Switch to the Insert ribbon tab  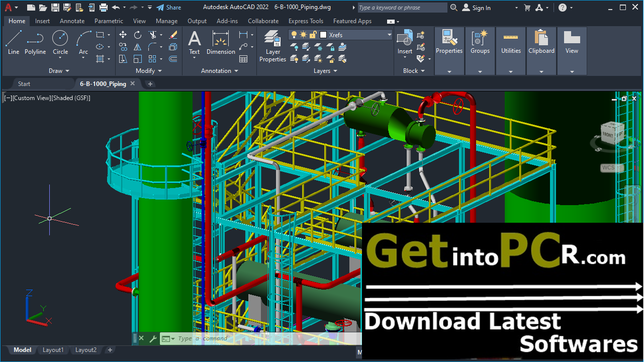(x=42, y=21)
